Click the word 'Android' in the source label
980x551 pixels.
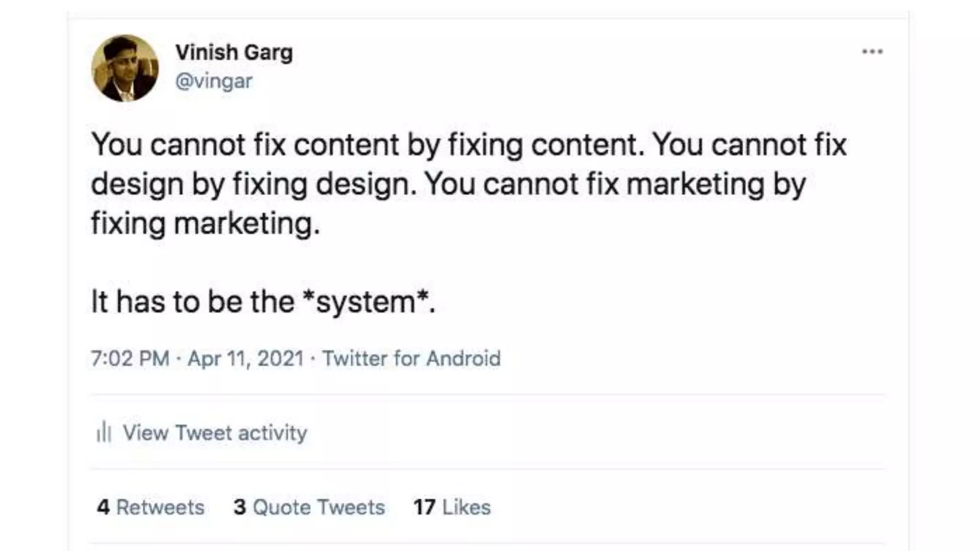[463, 358]
